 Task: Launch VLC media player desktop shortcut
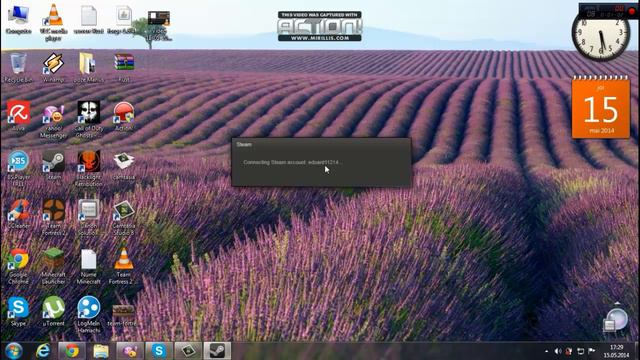[x=53, y=22]
